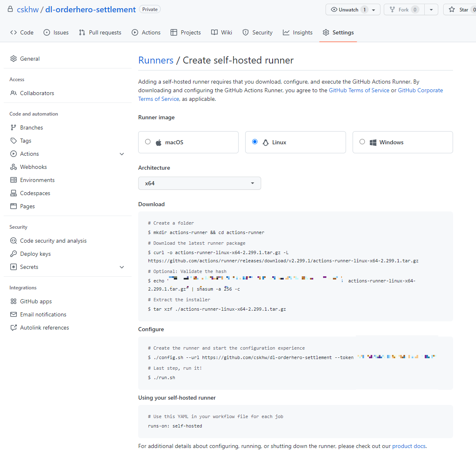Screen dimensions: 476x473
Task: Click the dl-orderhero-settlement repository link
Action: (x=91, y=9)
